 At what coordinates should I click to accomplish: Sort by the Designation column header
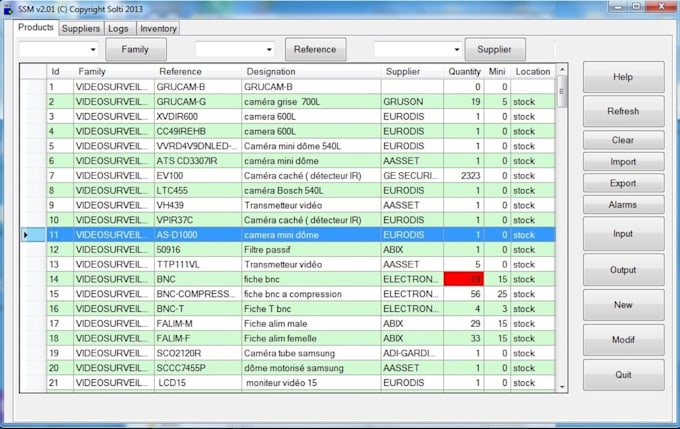coord(311,72)
